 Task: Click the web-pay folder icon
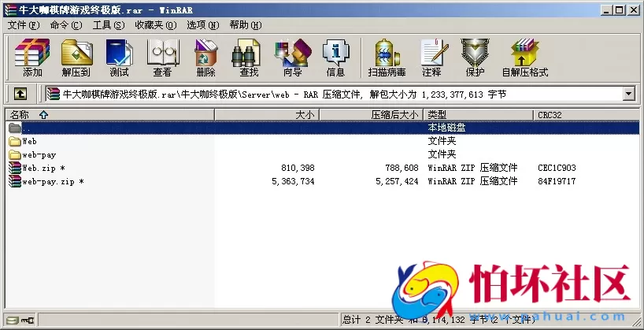pos(15,155)
